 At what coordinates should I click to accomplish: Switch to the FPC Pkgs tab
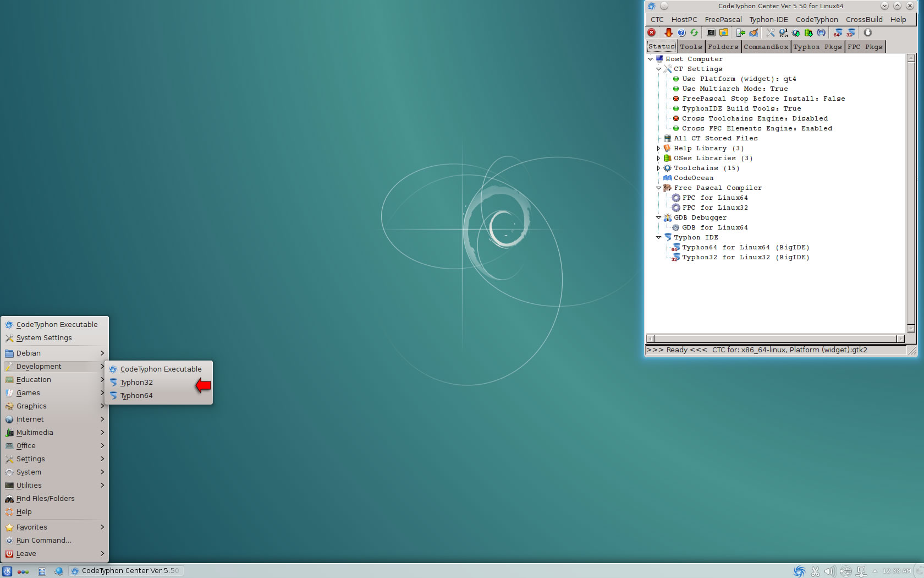click(x=865, y=47)
